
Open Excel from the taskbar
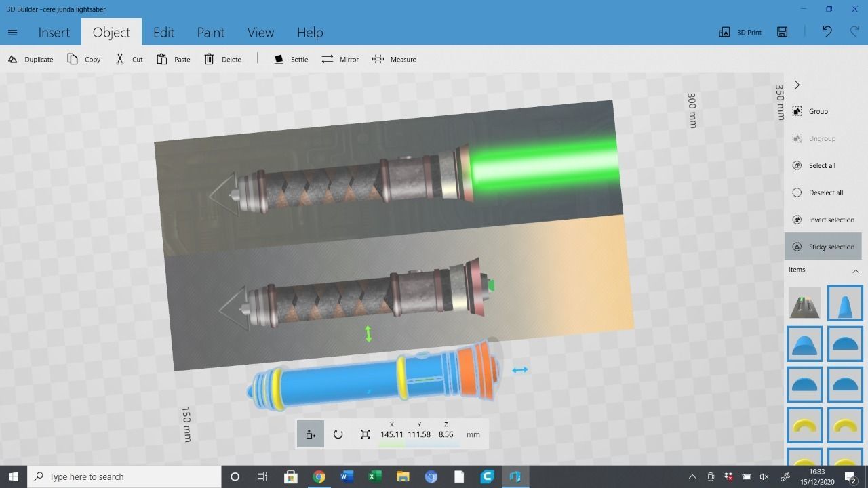374,476
